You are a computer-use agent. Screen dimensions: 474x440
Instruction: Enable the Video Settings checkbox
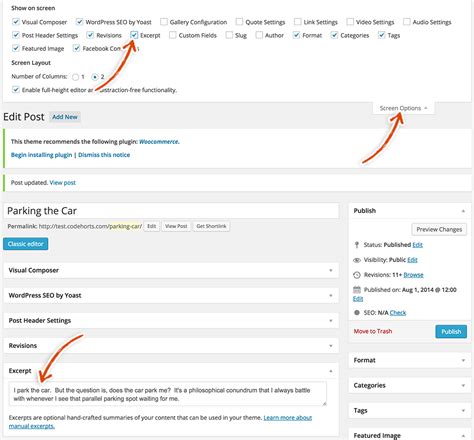[350, 22]
